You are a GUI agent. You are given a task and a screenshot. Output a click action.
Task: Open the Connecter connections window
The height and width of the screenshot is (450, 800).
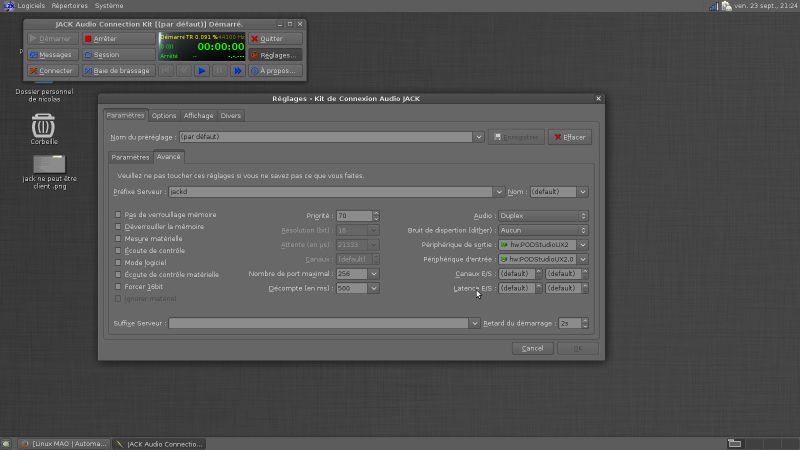coord(53,70)
